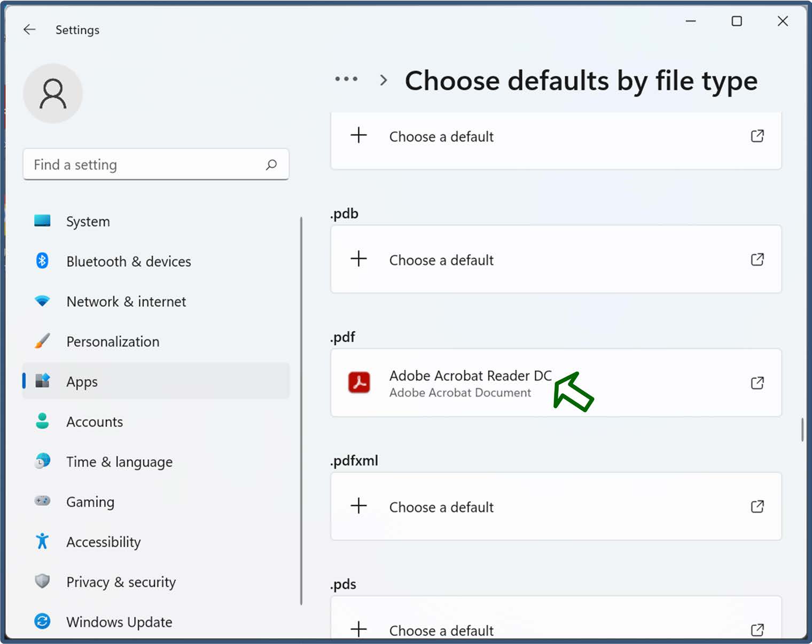Click the back arrow in Settings
The height and width of the screenshot is (644, 812).
click(x=29, y=30)
